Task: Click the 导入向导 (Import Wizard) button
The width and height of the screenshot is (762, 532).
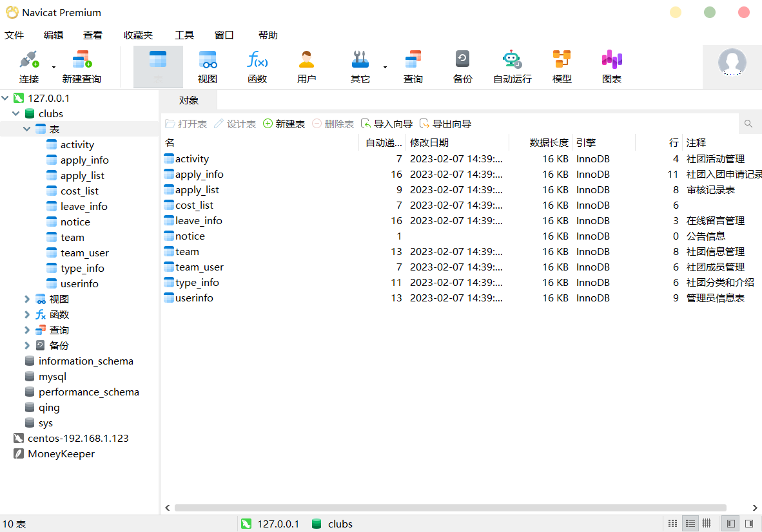Action: [386, 124]
